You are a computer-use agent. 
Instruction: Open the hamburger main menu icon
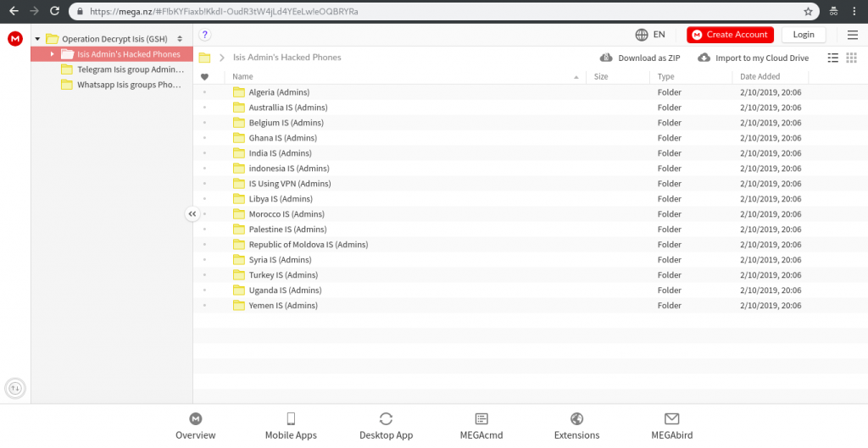853,35
